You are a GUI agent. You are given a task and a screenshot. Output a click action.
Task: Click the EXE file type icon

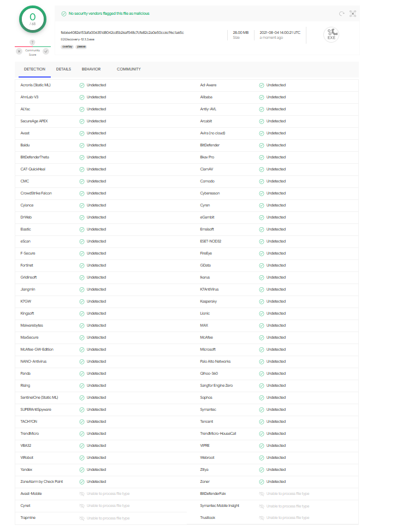(x=331, y=34)
